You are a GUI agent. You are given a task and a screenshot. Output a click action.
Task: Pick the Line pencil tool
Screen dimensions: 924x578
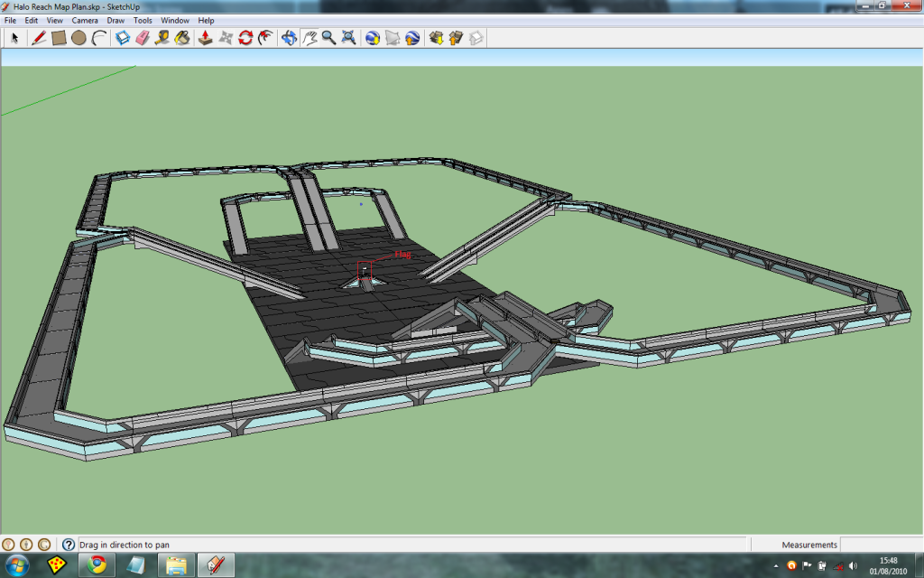39,38
